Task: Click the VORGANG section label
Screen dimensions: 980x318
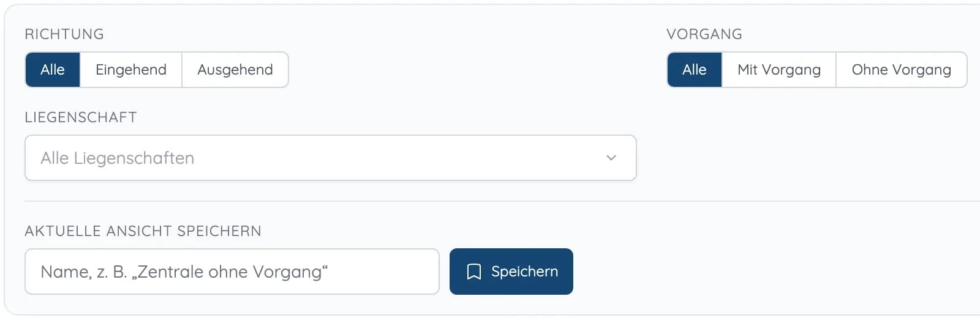Action: (704, 34)
